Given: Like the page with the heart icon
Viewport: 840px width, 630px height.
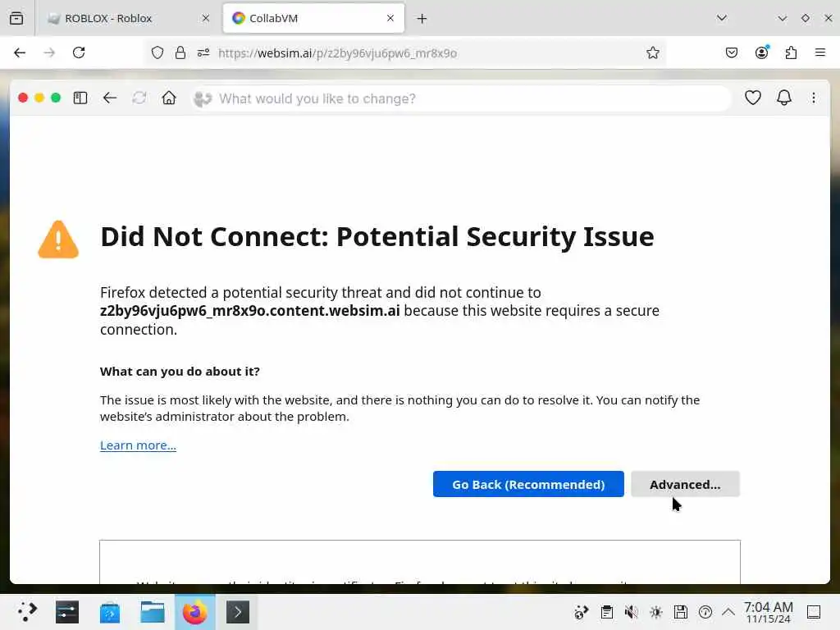Looking at the screenshot, I should point(752,98).
